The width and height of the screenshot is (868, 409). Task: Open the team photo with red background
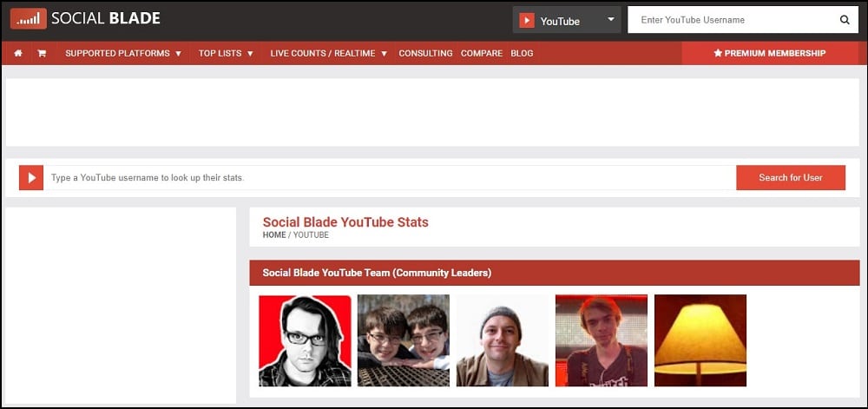(305, 340)
